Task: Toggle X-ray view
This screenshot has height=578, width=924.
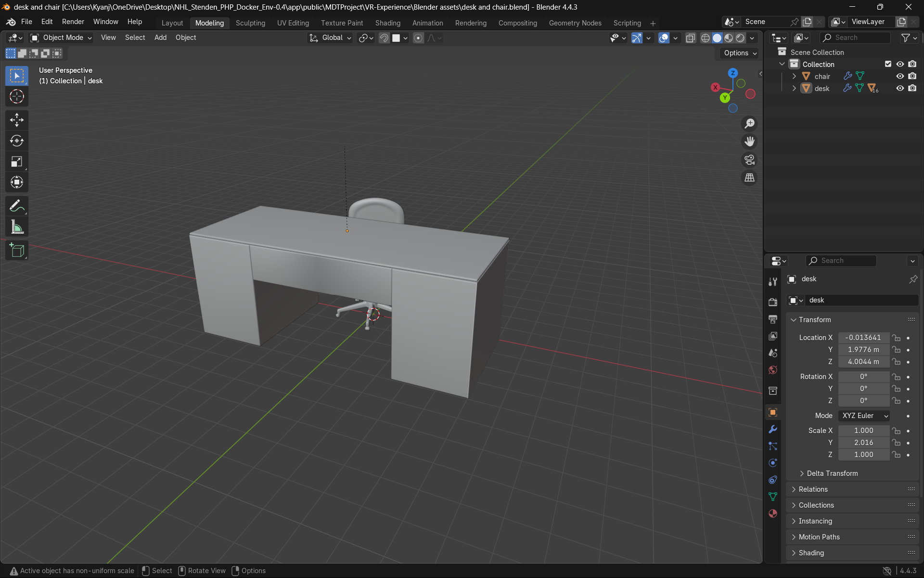Action: coord(690,38)
